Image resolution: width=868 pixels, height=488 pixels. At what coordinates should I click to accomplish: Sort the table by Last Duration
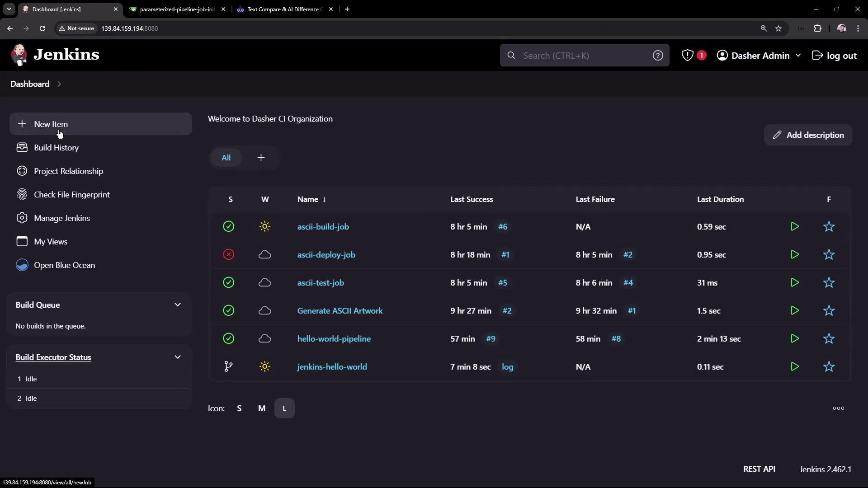tap(720, 199)
